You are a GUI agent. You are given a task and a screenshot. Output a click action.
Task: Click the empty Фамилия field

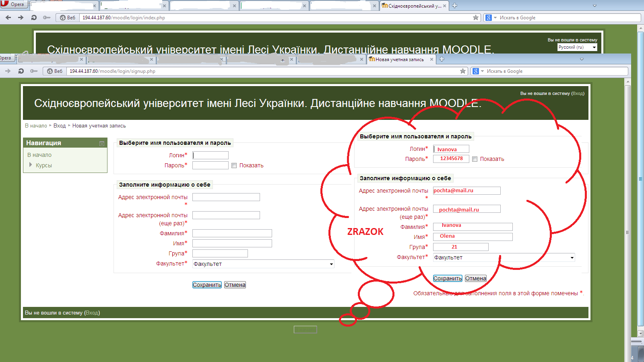point(232,233)
